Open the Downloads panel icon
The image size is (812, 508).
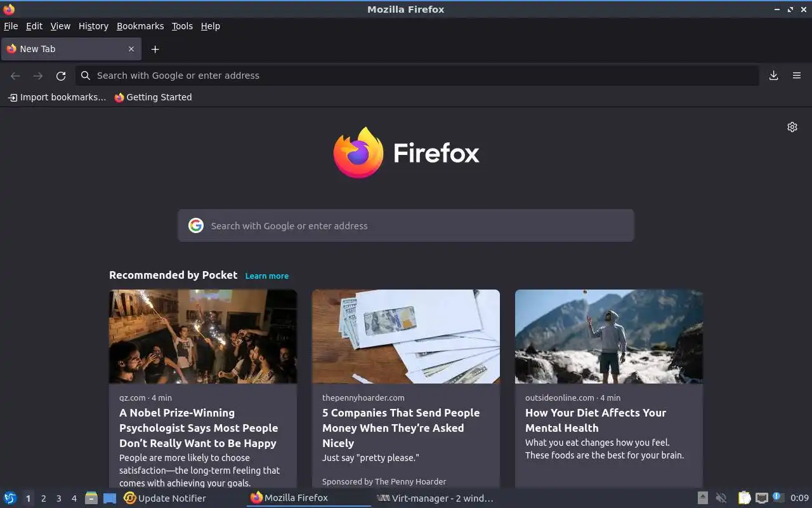tap(773, 76)
